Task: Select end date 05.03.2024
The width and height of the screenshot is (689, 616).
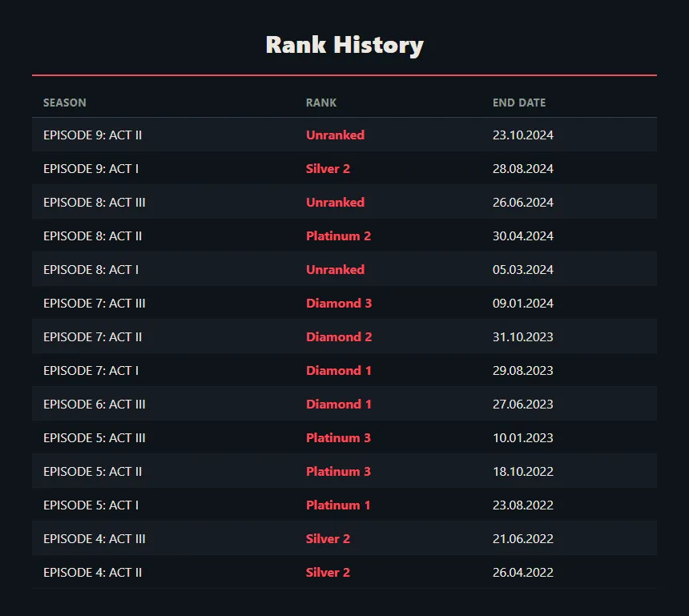Action: (x=523, y=270)
